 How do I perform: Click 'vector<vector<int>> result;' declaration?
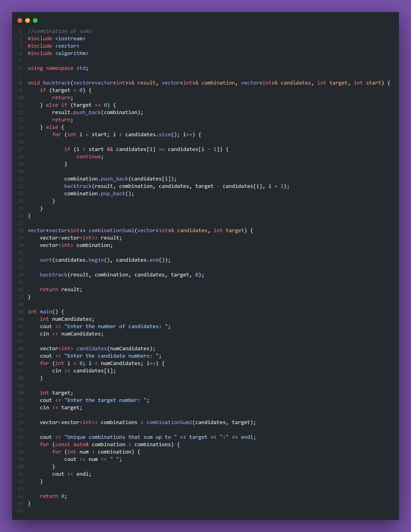point(81,238)
